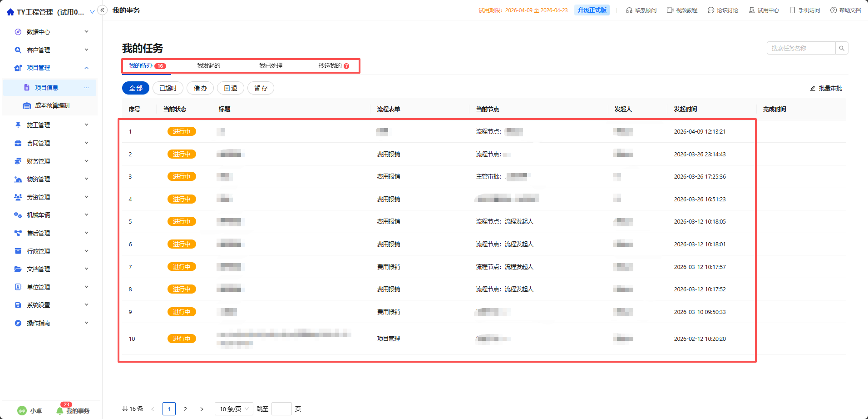This screenshot has height=419, width=868.
Task: Click the 项目信息 more options dots
Action: click(x=86, y=88)
